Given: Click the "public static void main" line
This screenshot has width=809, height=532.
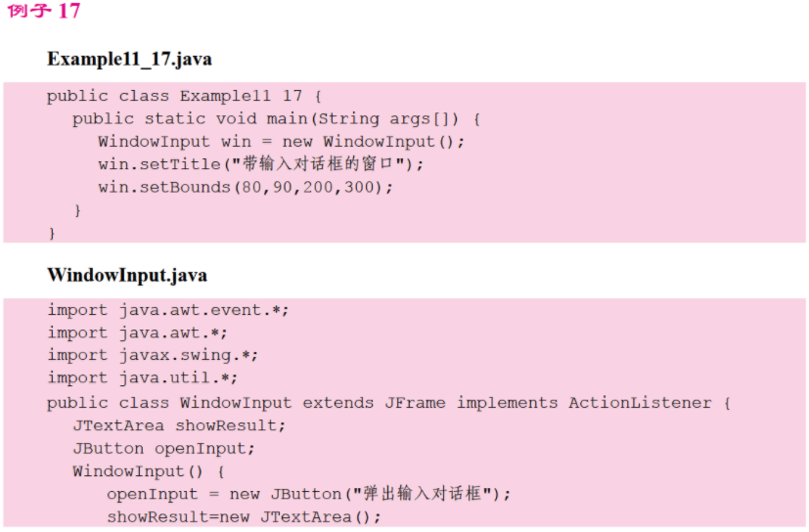Looking at the screenshot, I should 276,118.
